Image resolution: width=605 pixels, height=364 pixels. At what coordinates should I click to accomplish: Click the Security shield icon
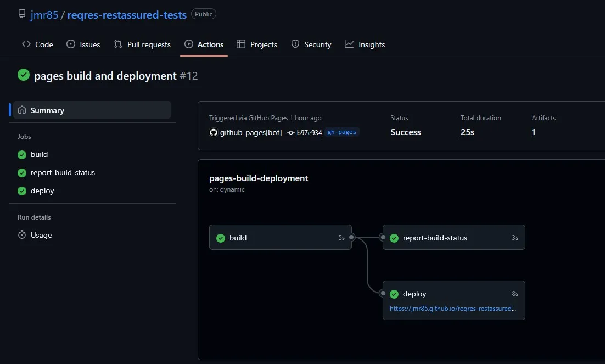pyautogui.click(x=294, y=44)
